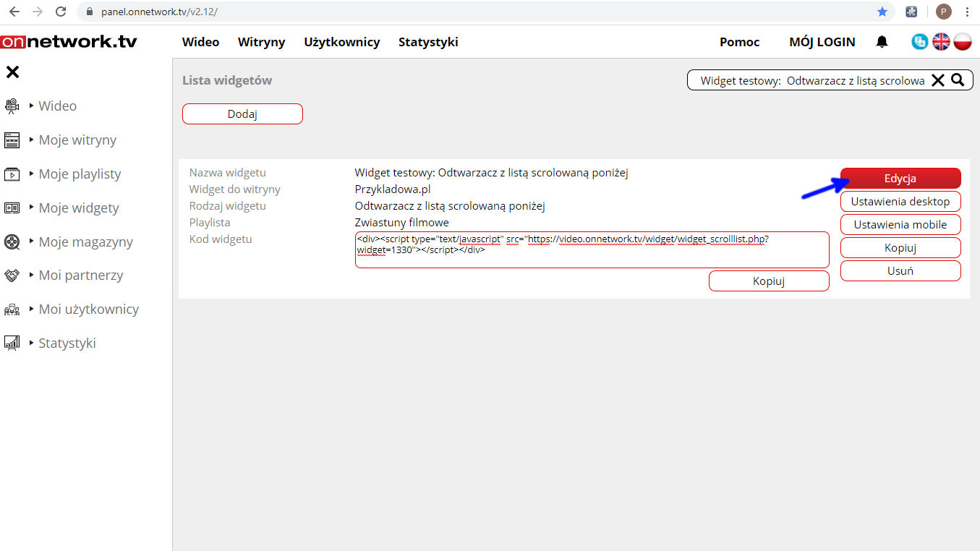Switch language to English flag

coord(941,42)
